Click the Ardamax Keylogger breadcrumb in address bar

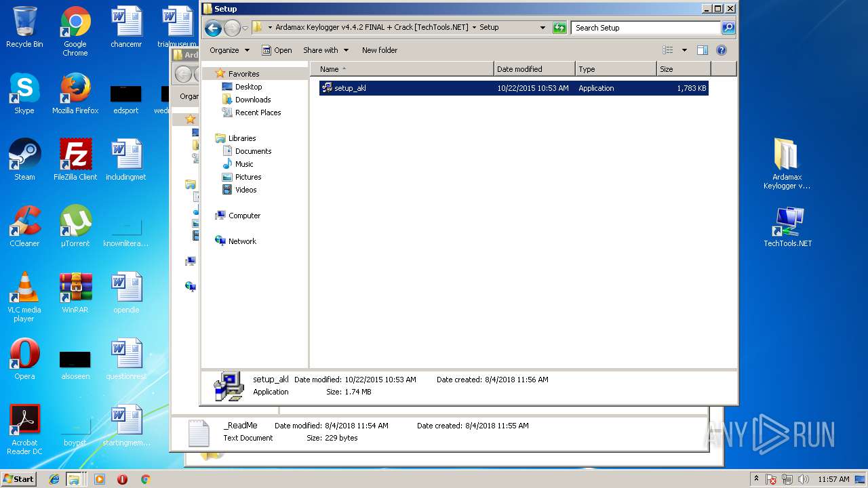(x=372, y=28)
